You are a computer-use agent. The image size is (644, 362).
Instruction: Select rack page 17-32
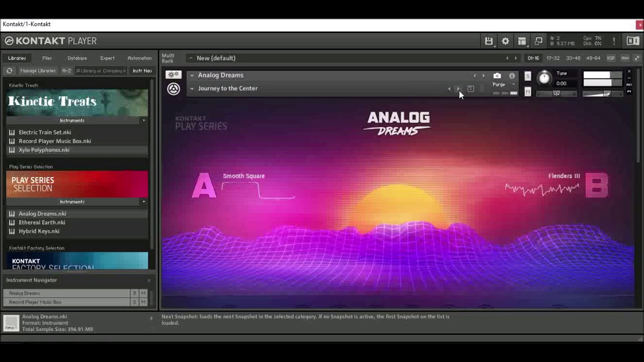pyautogui.click(x=553, y=58)
